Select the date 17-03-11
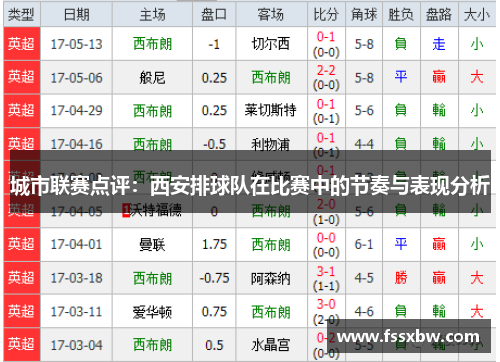The width and height of the screenshot is (500, 362). click(x=76, y=312)
